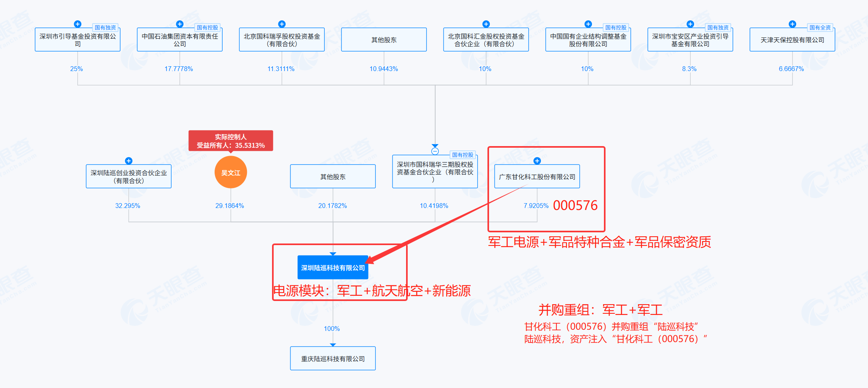Open 北京国科汇金股权投资基金合伙企业 node
This screenshot has height=388, width=868.
[486, 40]
